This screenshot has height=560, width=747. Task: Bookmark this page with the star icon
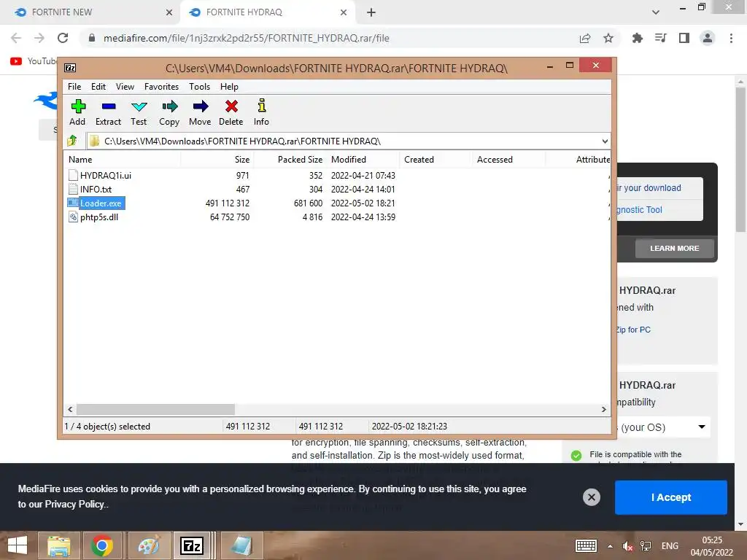[x=608, y=38]
